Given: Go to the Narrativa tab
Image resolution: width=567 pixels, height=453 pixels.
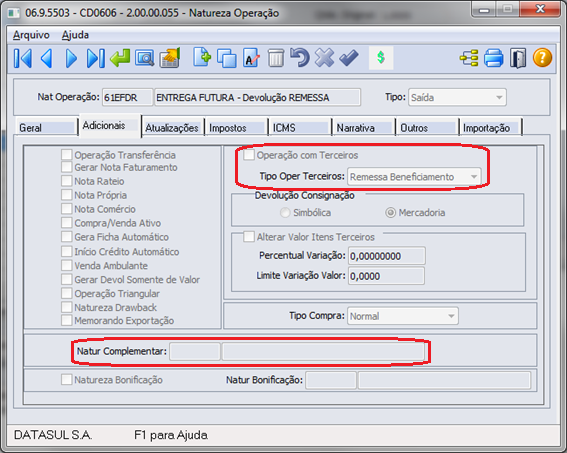Looking at the screenshot, I should [x=364, y=128].
